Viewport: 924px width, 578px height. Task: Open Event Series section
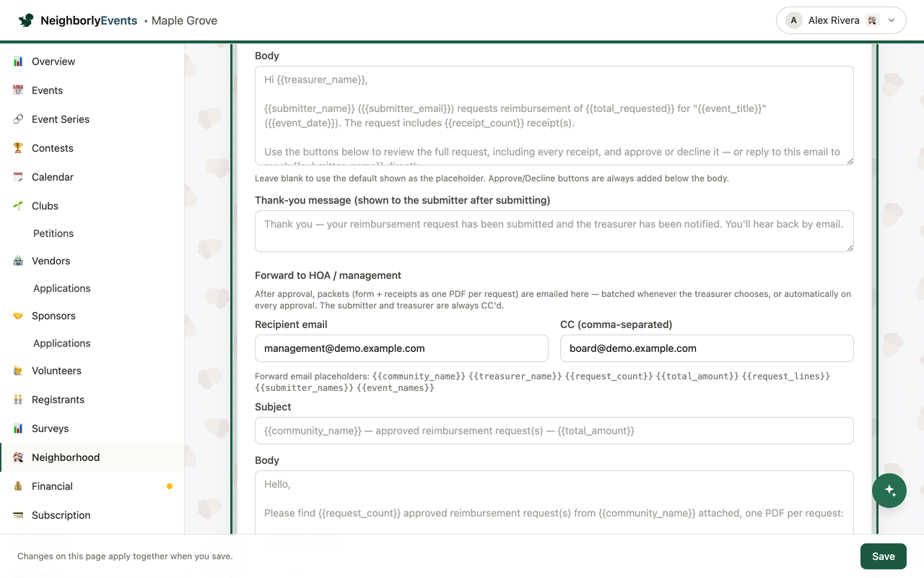92,119
